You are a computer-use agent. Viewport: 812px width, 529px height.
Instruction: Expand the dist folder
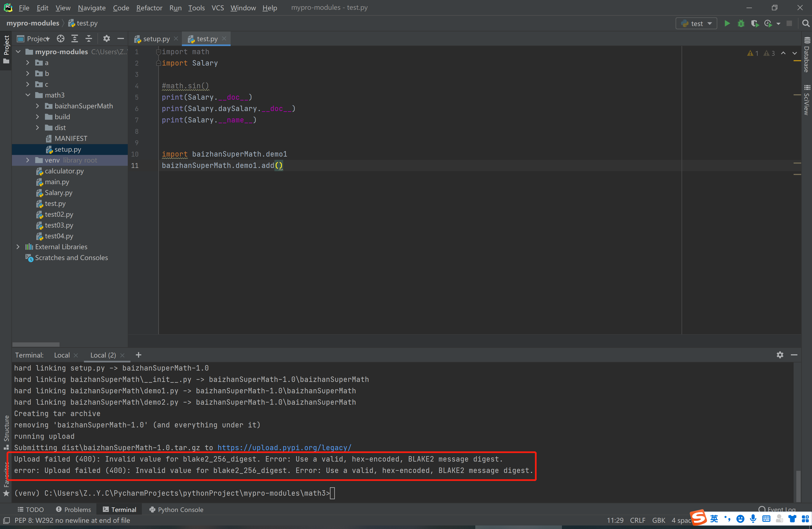(x=38, y=127)
